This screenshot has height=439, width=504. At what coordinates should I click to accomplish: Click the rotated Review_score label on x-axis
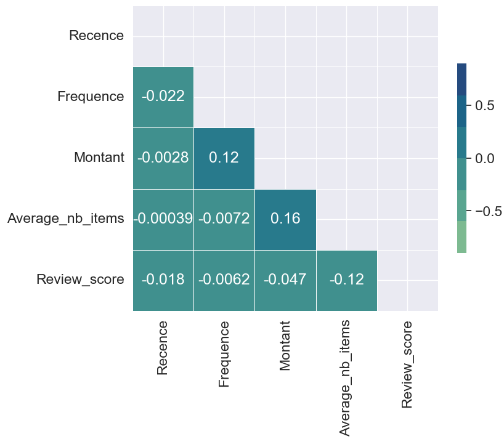(407, 364)
